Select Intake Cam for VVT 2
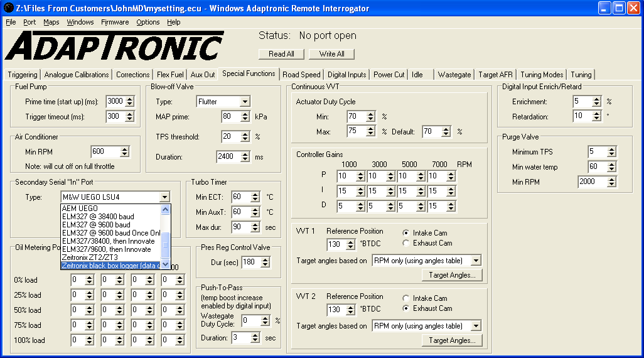 407,298
